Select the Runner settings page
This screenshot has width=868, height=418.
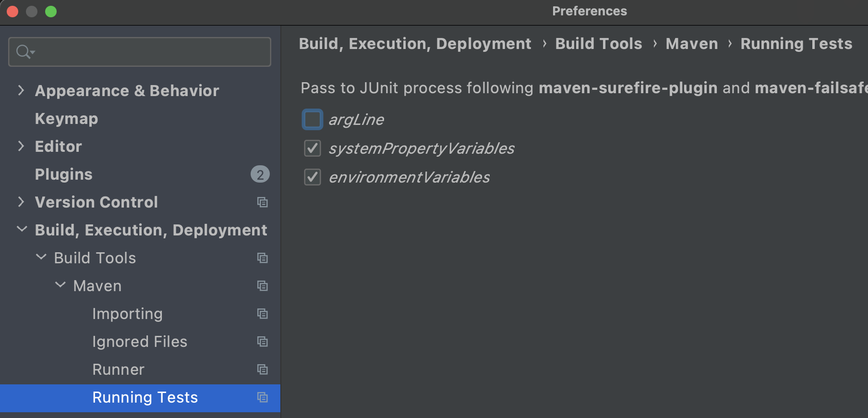point(118,369)
